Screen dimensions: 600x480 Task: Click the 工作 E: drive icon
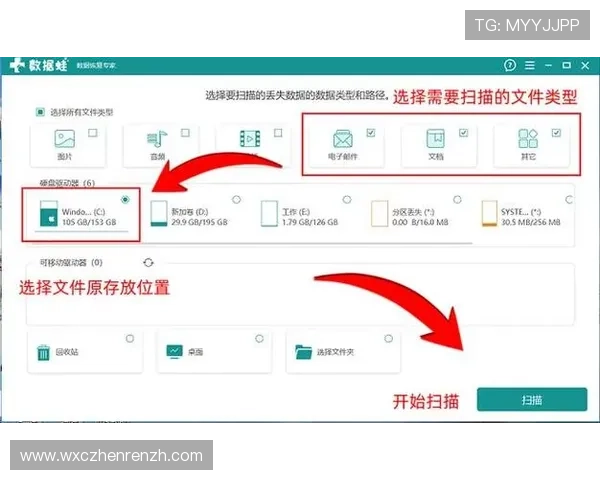pyautogui.click(x=269, y=214)
